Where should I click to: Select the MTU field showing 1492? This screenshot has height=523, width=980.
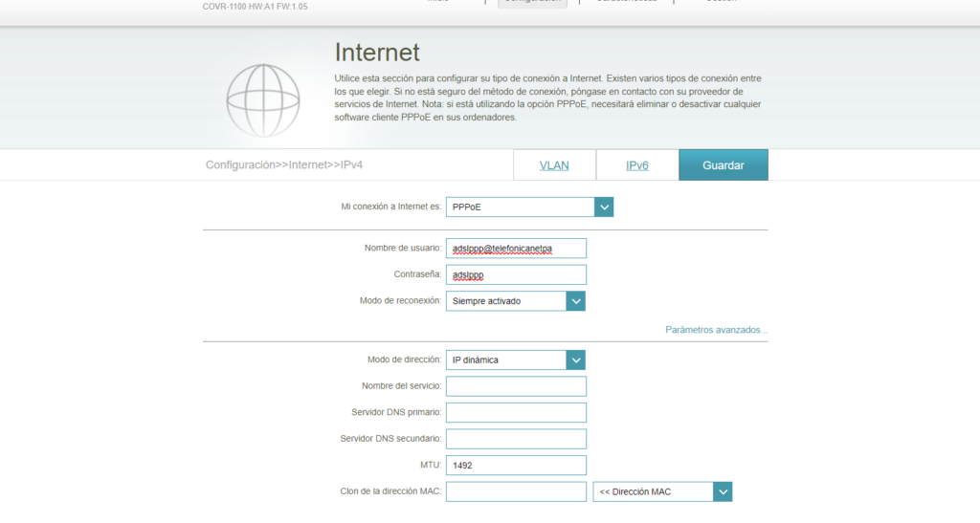[516, 466]
